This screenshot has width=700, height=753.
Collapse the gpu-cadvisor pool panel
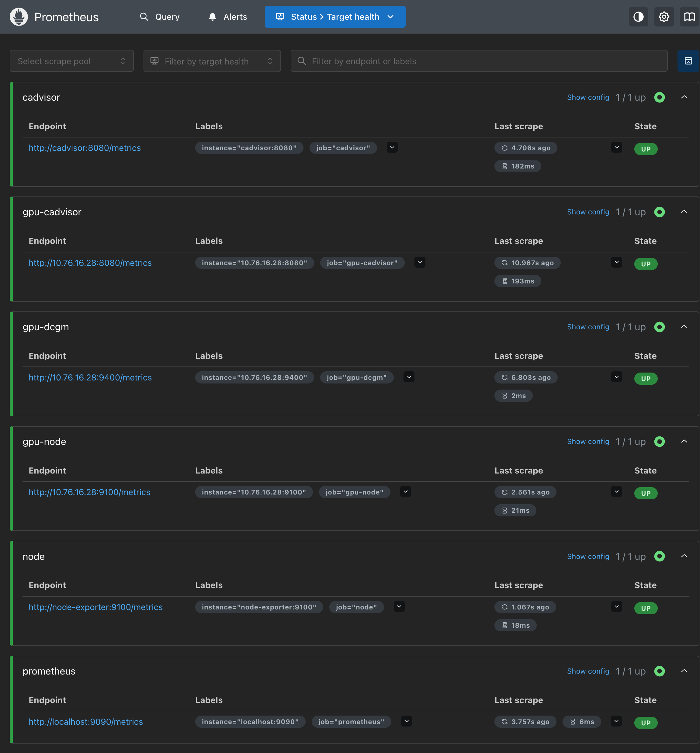click(x=684, y=212)
